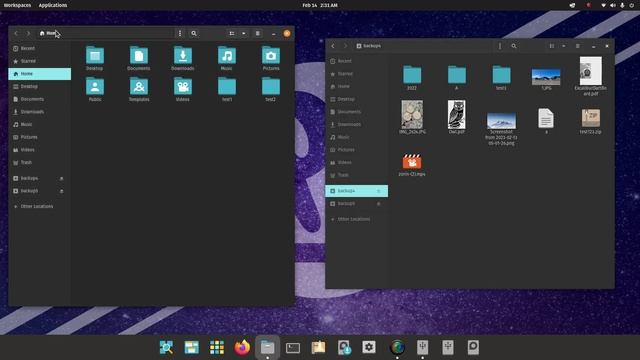Viewport: 640px width, 360px height.
Task: Open Settings gear from the dock
Action: click(369, 347)
